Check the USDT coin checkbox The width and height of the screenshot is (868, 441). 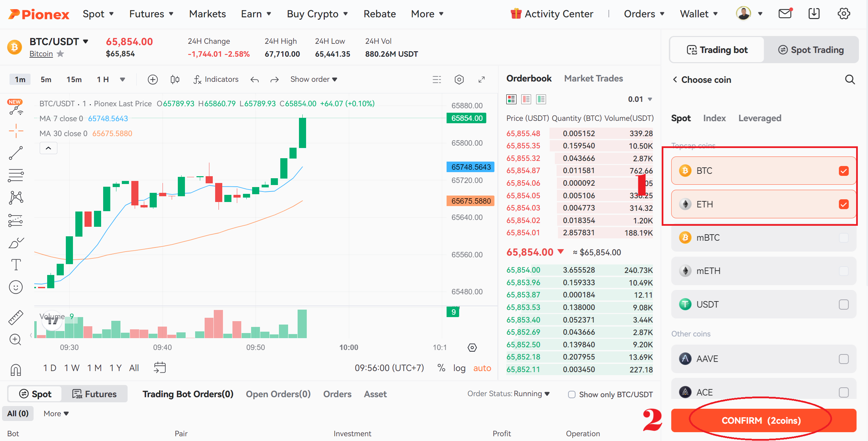click(844, 305)
